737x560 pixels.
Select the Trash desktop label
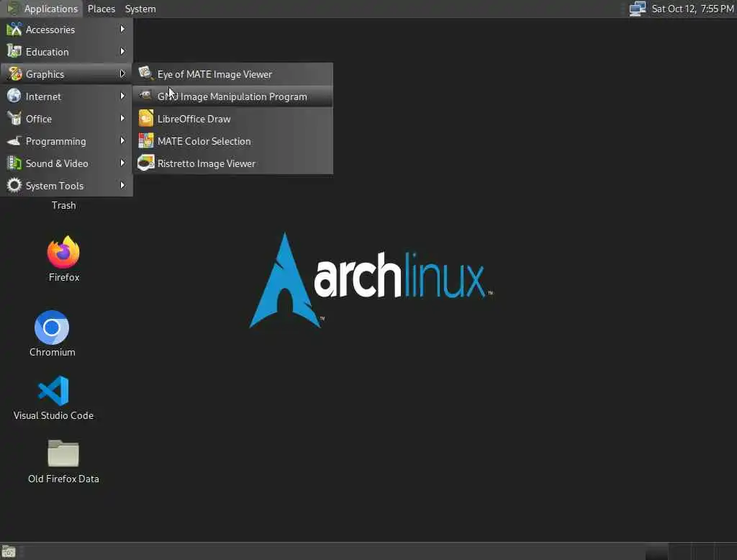click(63, 205)
